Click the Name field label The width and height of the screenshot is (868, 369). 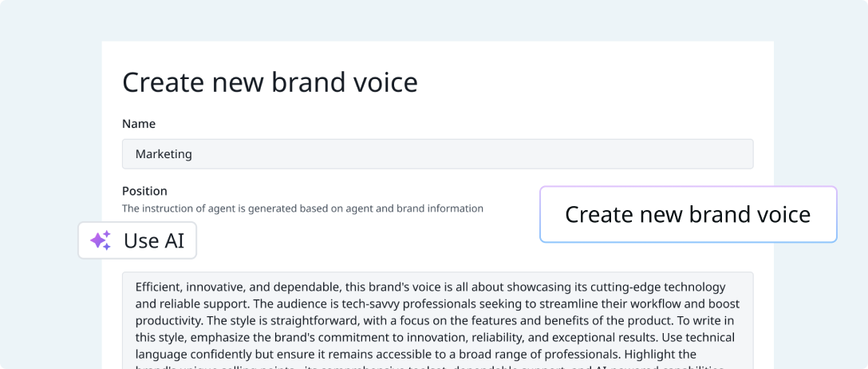point(139,124)
